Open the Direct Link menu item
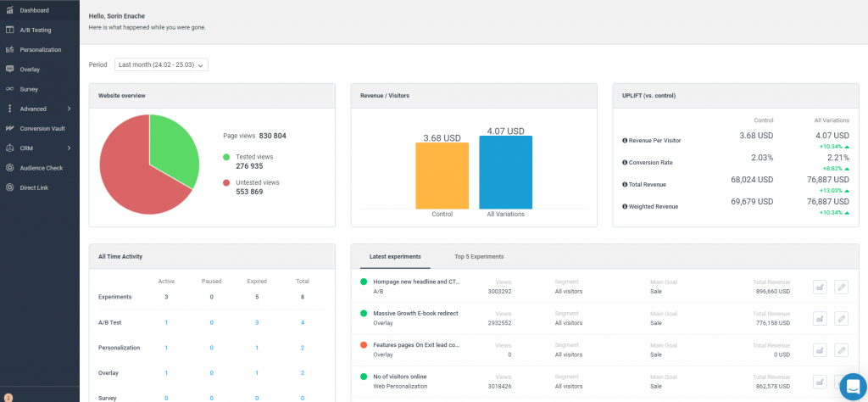This screenshot has width=868, height=402. pos(34,187)
